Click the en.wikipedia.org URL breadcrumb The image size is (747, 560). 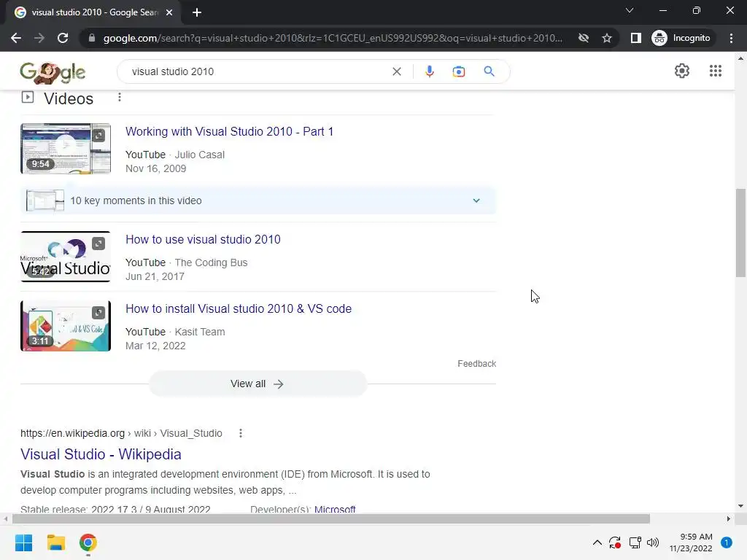121,433
